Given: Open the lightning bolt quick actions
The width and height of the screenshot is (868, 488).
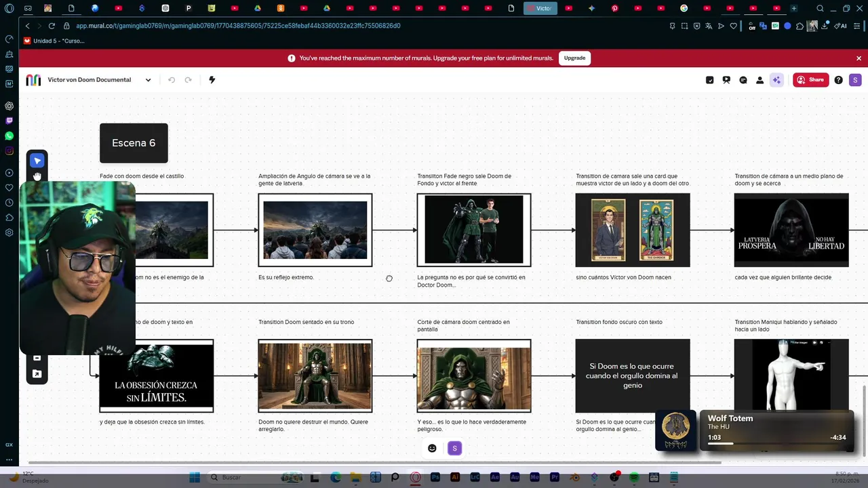Looking at the screenshot, I should coord(212,80).
